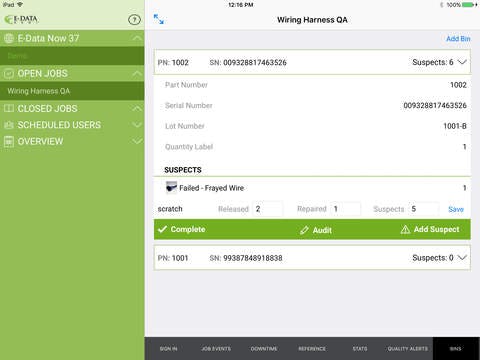This screenshot has width=480, height=360.
Task: Open the help question mark icon
Action: 134,20
